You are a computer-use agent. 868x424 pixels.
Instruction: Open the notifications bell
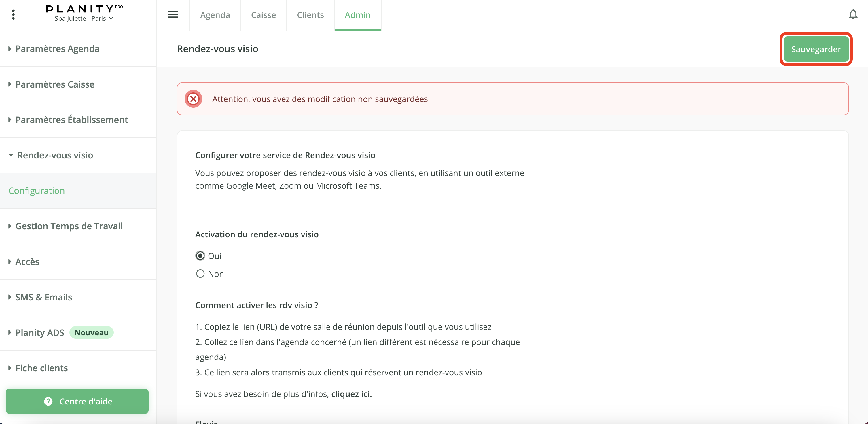click(853, 14)
